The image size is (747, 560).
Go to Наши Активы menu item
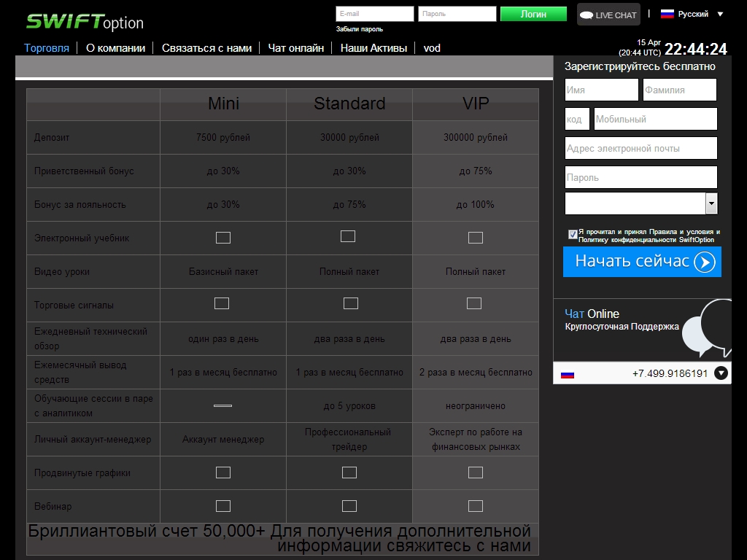pos(373,48)
